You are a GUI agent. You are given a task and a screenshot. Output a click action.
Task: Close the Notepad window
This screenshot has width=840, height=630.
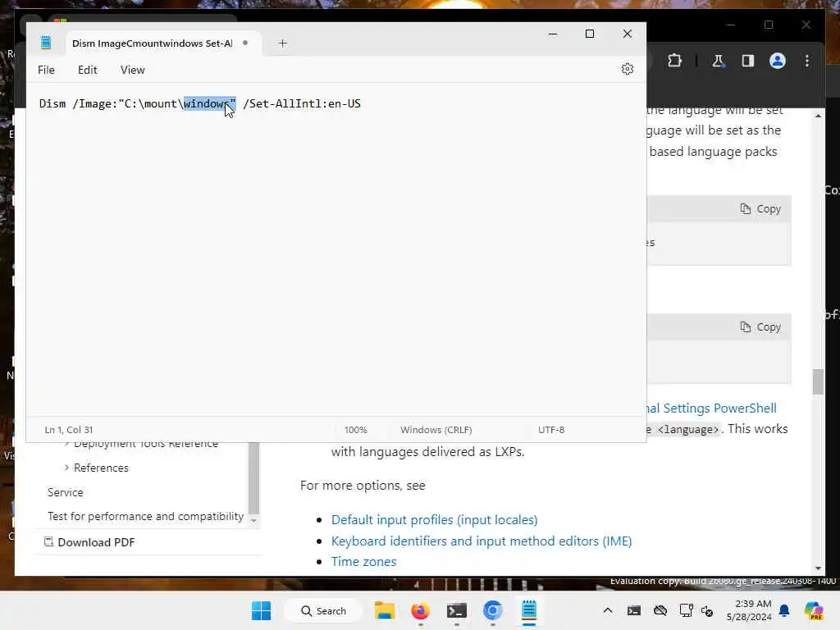[628, 34]
